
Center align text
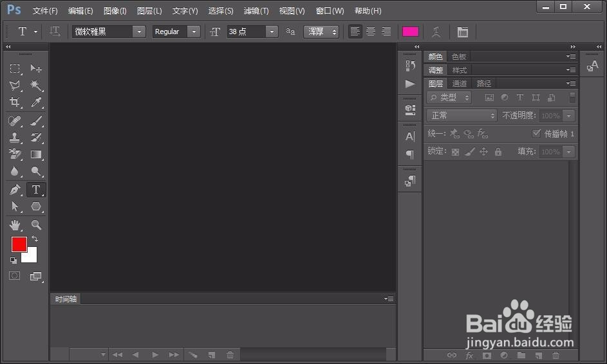tap(371, 32)
